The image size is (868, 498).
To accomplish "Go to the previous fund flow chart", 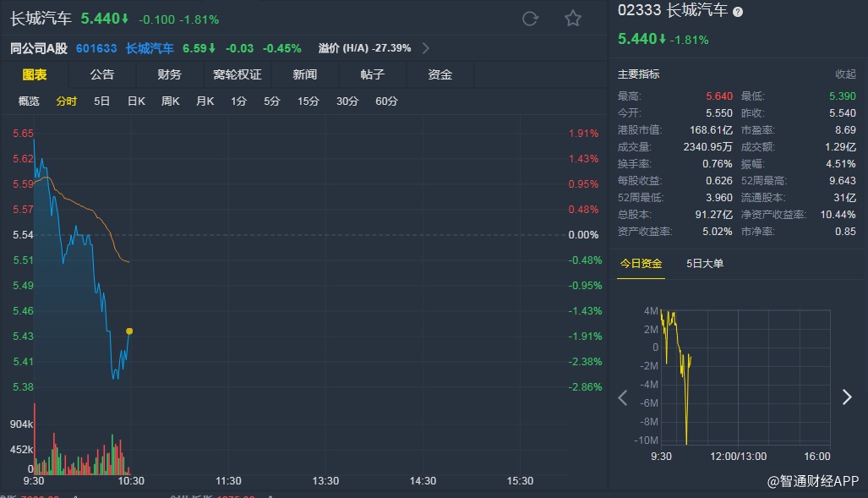I will pos(624,397).
